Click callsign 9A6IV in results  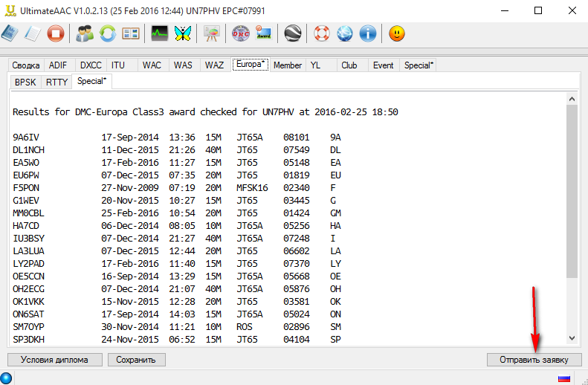tap(26, 137)
